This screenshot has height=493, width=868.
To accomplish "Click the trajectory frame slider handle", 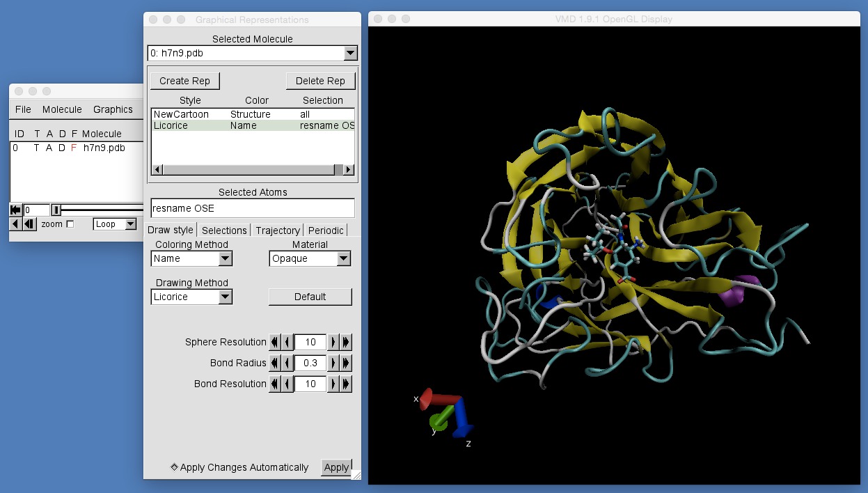I will tap(56, 210).
